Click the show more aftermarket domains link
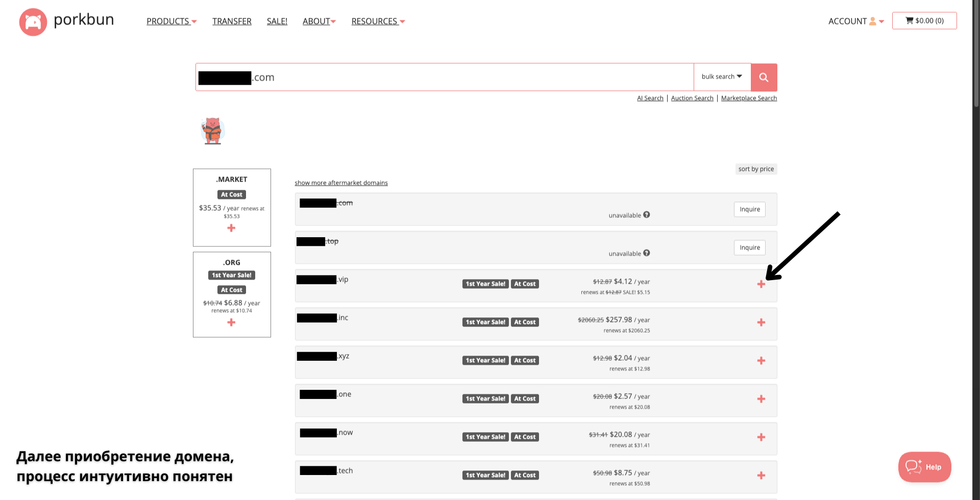980x500 pixels. coord(341,183)
